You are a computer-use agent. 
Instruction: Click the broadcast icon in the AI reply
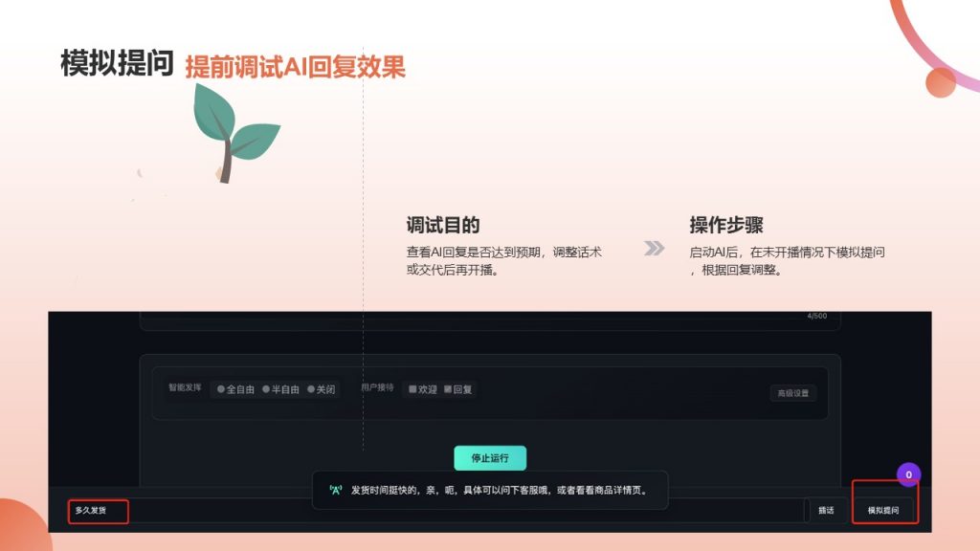[x=335, y=490]
